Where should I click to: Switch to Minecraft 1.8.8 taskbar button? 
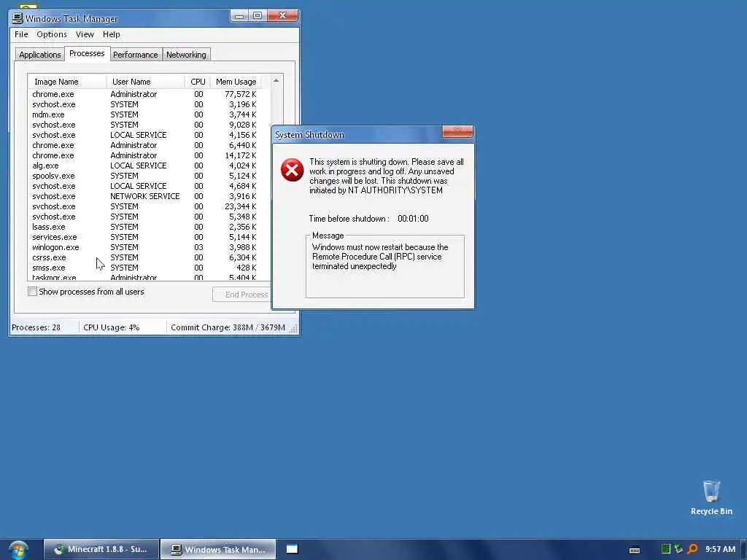101,549
